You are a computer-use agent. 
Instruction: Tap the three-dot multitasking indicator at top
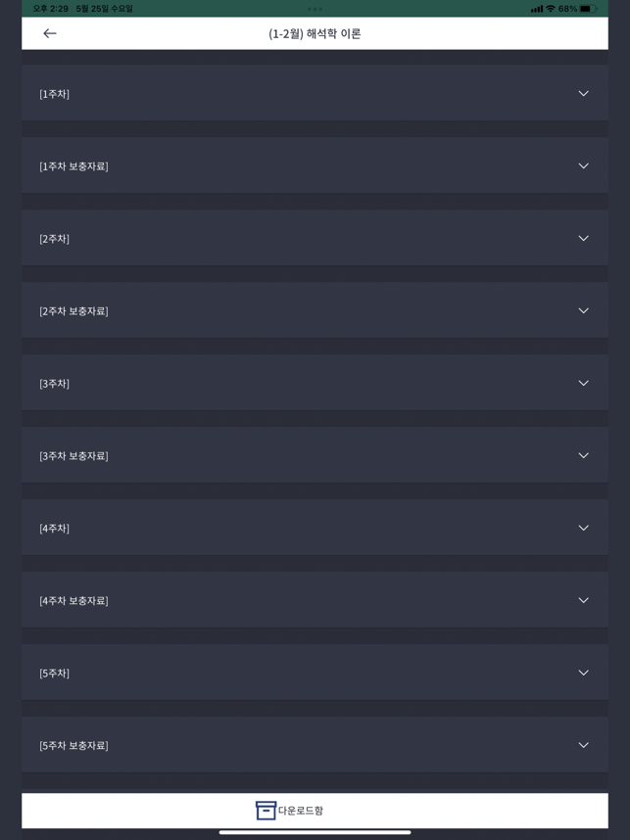[315, 9]
